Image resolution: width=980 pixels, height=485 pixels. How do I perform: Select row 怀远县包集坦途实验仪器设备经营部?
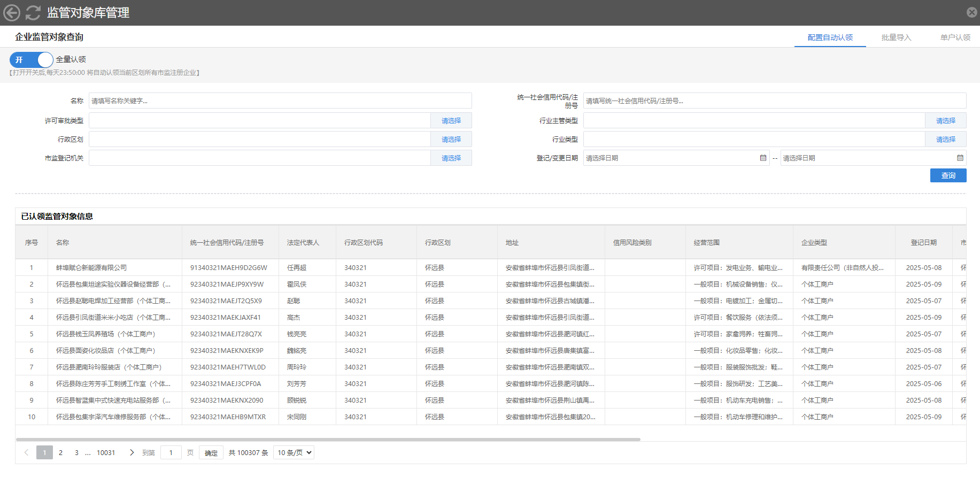pos(490,284)
